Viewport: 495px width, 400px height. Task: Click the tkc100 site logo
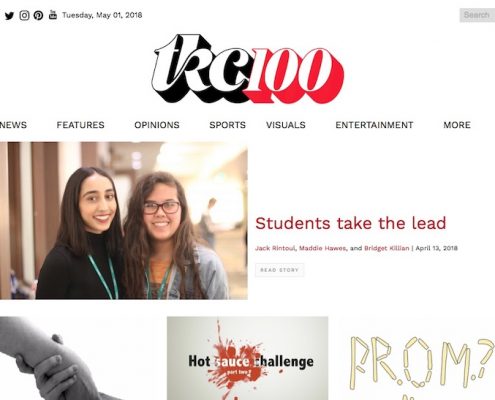[x=248, y=68]
